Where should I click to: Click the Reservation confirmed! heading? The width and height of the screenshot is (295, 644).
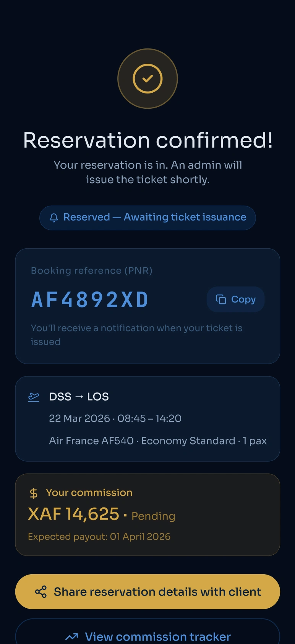tap(147, 140)
